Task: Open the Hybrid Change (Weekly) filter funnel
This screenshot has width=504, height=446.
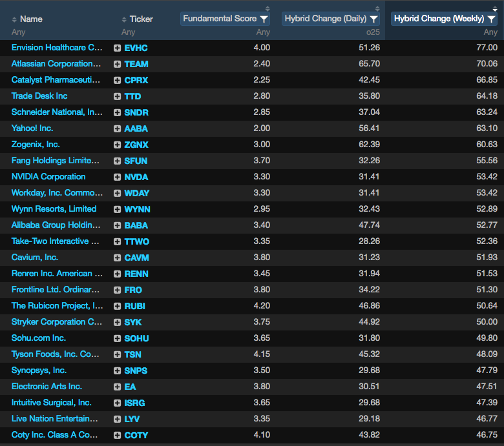Action: 491,19
